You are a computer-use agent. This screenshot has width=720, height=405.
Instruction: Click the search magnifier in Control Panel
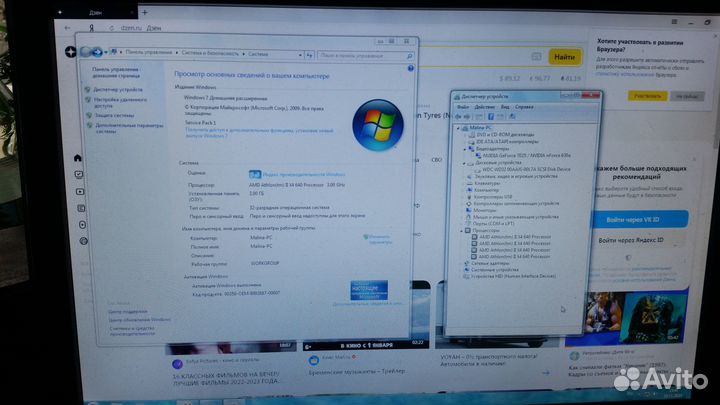(409, 56)
